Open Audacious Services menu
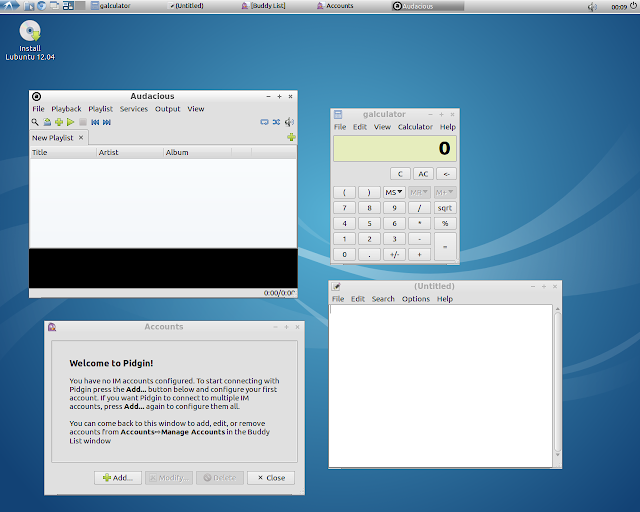This screenshot has width=640, height=512. pyautogui.click(x=133, y=109)
